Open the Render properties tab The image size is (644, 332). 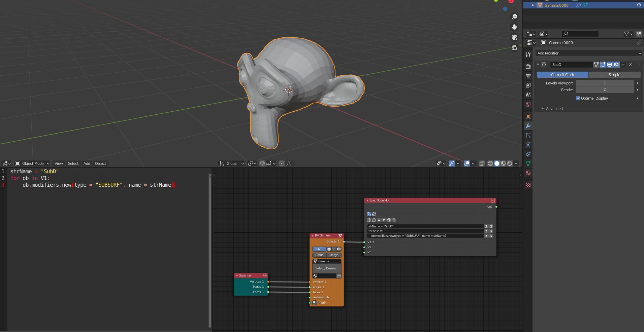click(x=528, y=66)
